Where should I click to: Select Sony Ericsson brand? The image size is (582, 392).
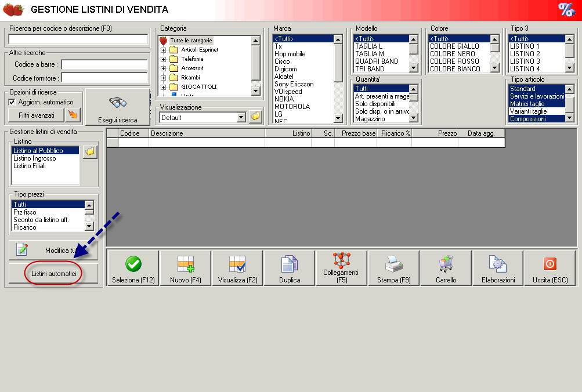coord(303,84)
